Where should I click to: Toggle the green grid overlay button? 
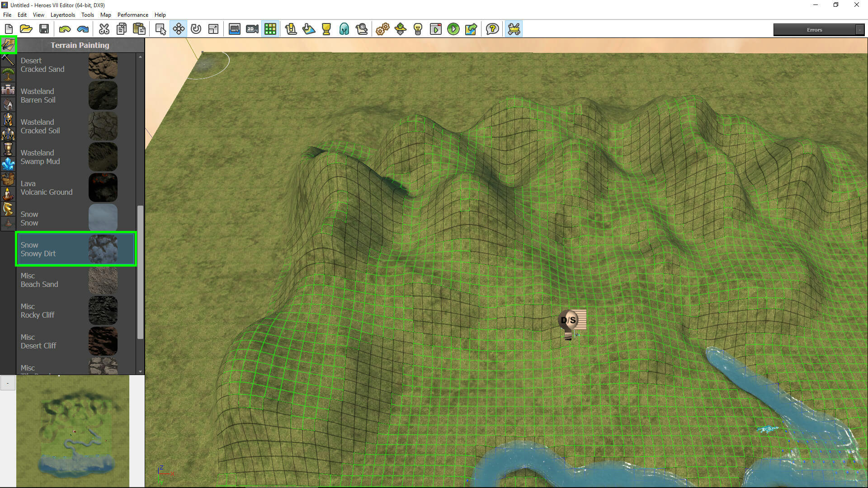(x=270, y=29)
